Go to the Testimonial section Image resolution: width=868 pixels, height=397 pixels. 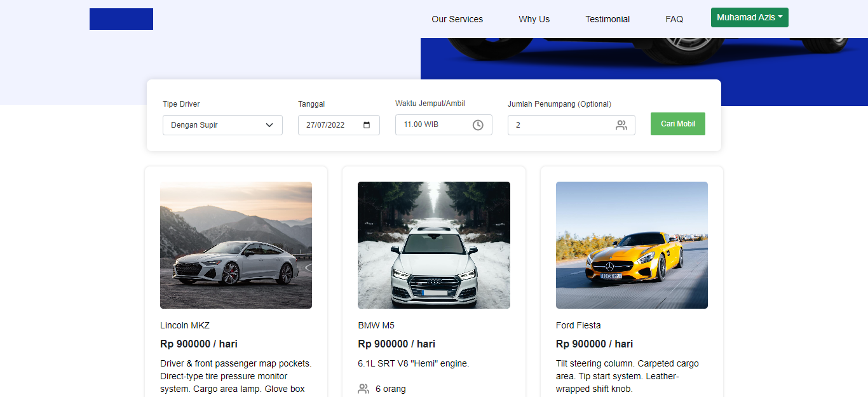pos(607,19)
